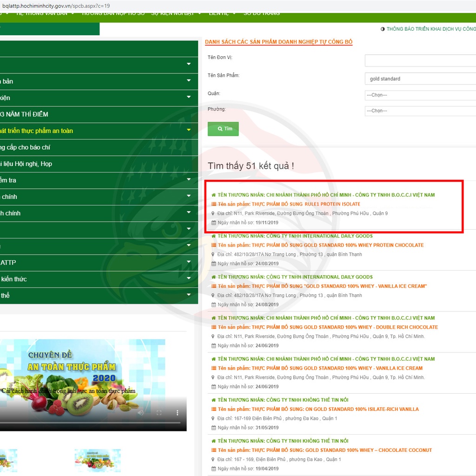Click the THÔNG BÁO TRIỂN KHAI DỊCH VỤ notice
This screenshot has height=476, width=476.
pyautogui.click(x=431, y=29)
